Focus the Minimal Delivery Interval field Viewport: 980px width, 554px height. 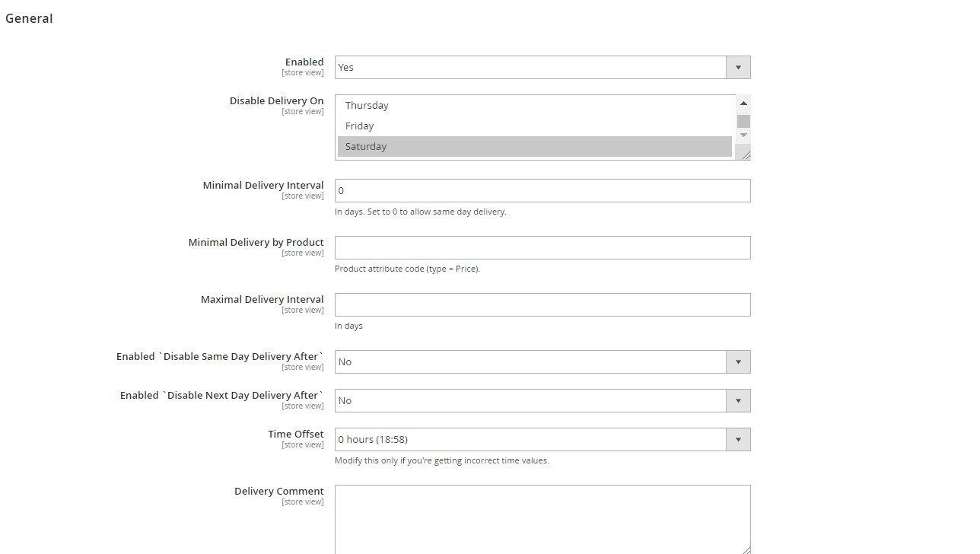pyautogui.click(x=542, y=190)
